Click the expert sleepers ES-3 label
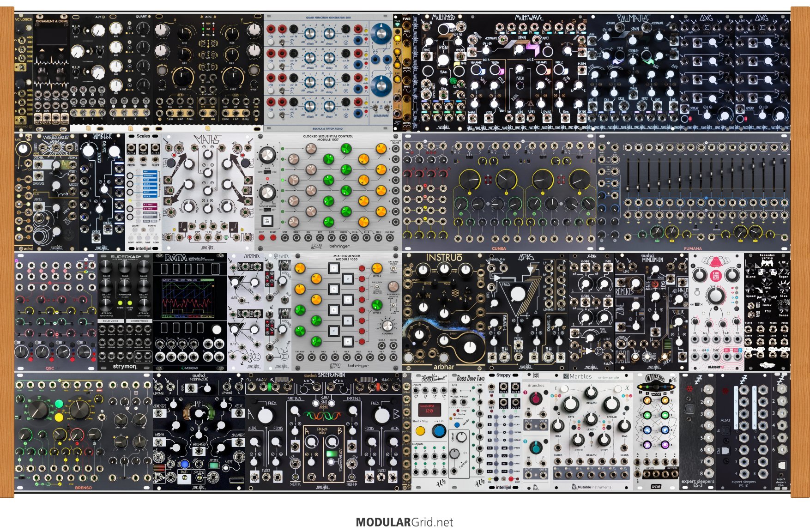Image resolution: width=810 pixels, height=532 pixels. [698, 483]
